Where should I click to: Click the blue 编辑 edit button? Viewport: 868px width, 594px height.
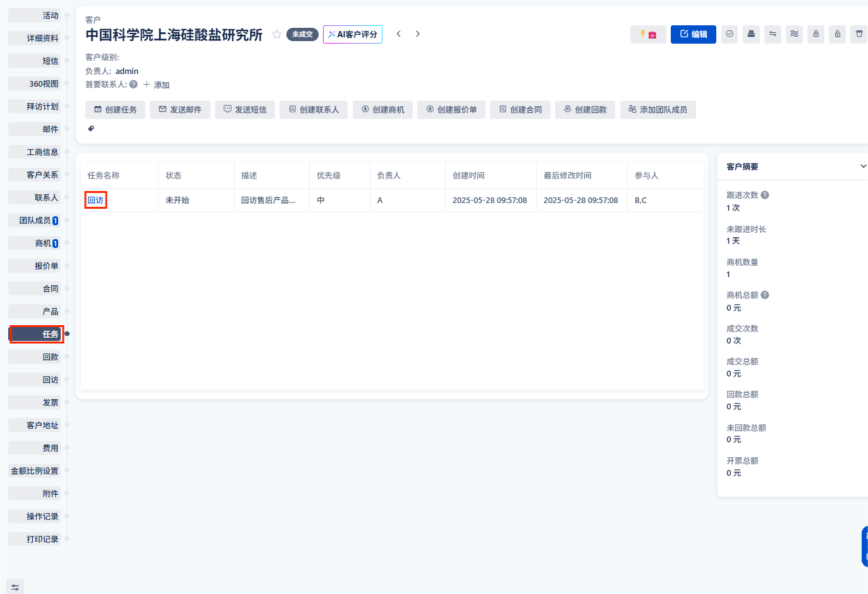coord(694,34)
